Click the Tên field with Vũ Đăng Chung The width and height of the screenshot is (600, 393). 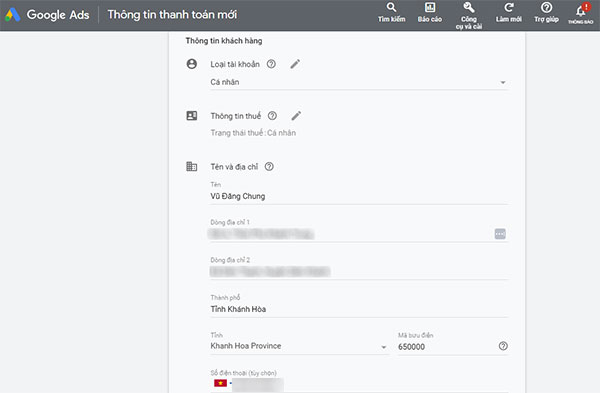(x=359, y=196)
